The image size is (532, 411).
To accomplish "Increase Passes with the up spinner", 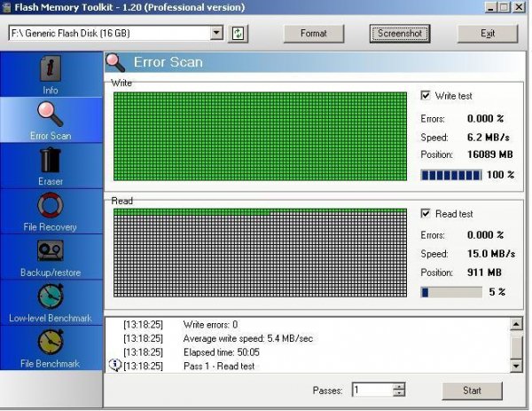I will 399,386.
